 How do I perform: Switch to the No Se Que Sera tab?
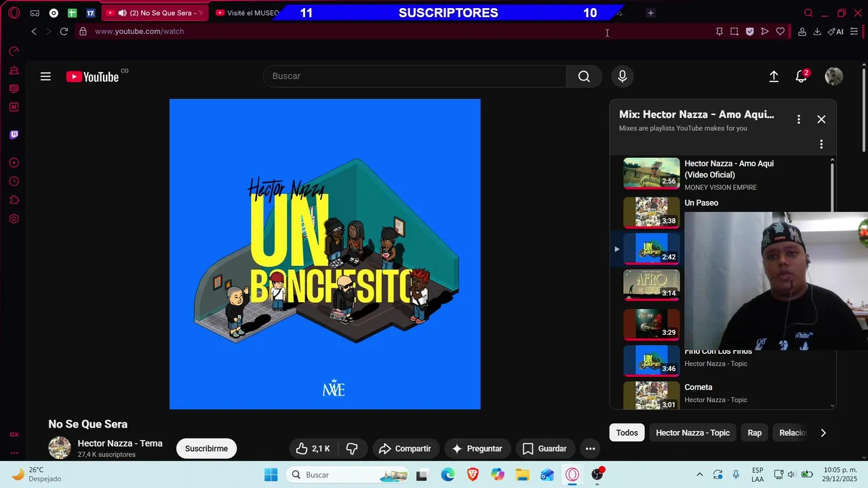[155, 13]
